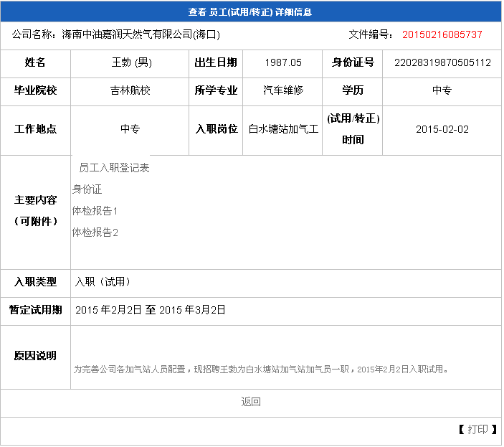Click the 身份证号 label cell
This screenshot has height=447, width=504.
point(353,62)
